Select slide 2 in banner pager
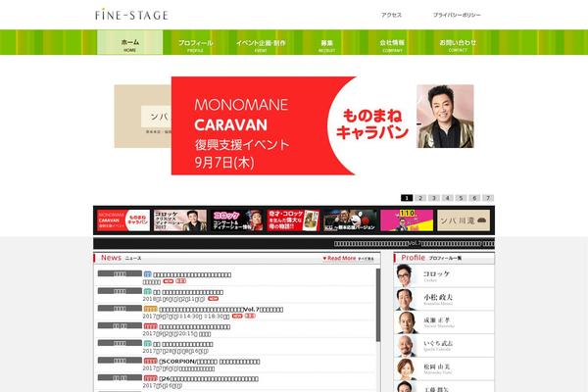Screen dimensions: 588x392 point(420,198)
